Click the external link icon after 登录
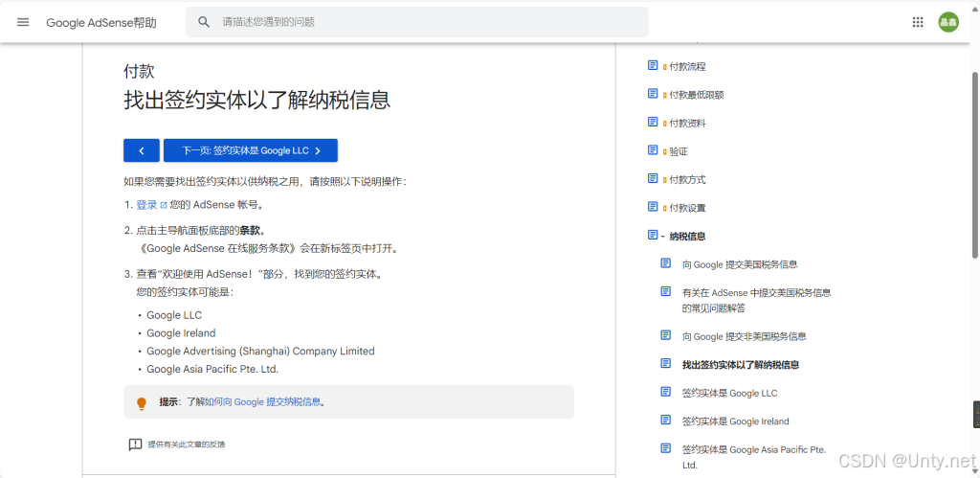980x478 pixels. pos(164,205)
